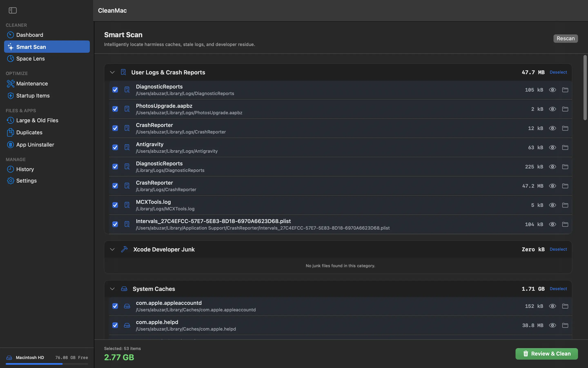
Task: Open folder icon for MCXTools.log row
Action: pos(565,205)
